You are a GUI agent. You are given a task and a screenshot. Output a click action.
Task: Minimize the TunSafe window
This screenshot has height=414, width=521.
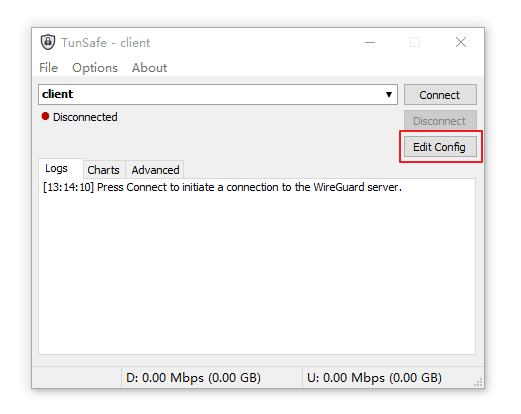[x=370, y=42]
